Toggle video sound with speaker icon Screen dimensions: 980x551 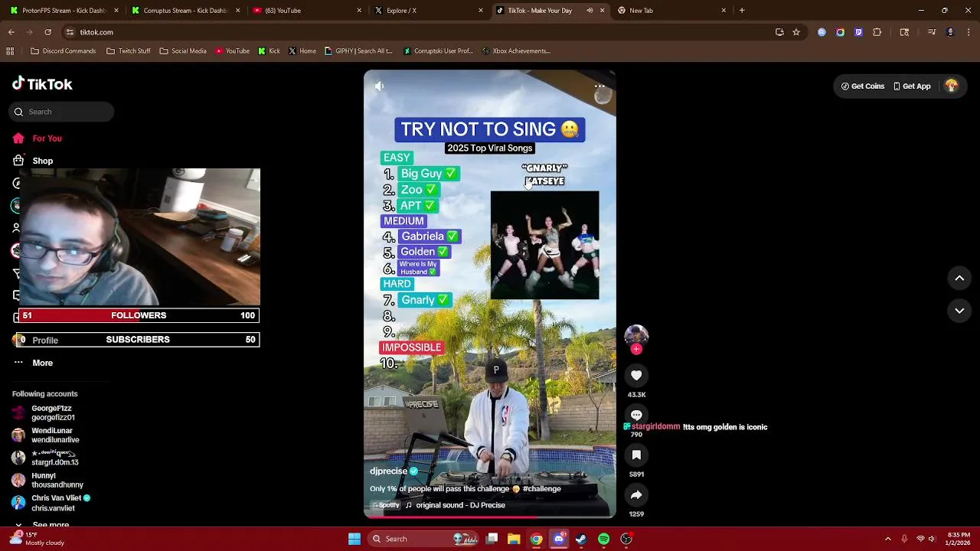[379, 86]
